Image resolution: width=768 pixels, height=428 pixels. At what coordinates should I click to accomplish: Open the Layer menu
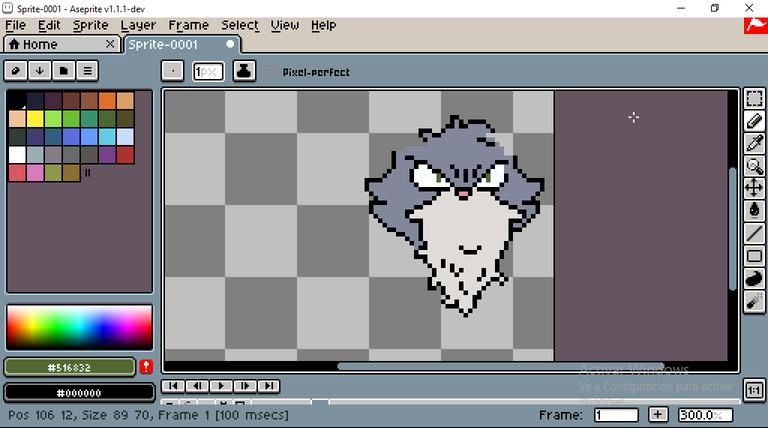tap(138, 25)
